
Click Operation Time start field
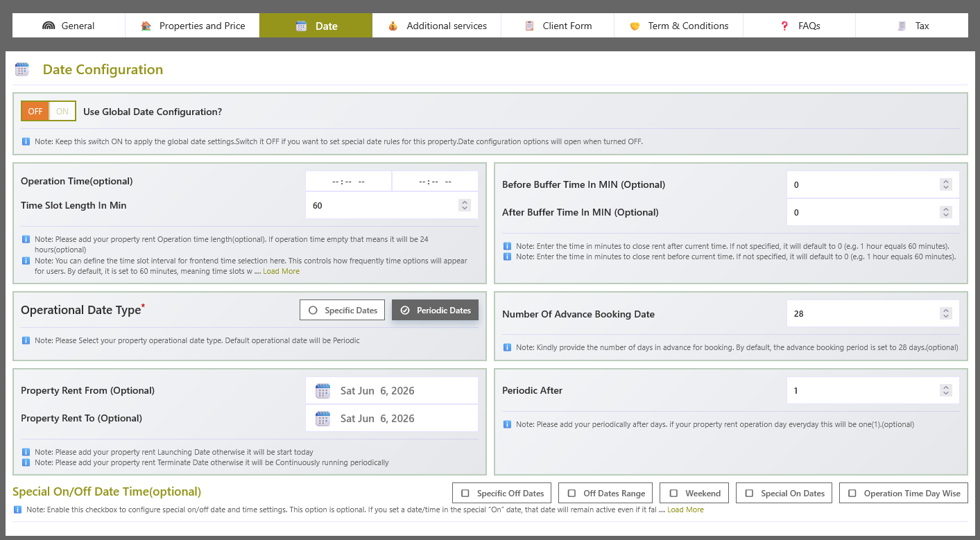tap(348, 182)
